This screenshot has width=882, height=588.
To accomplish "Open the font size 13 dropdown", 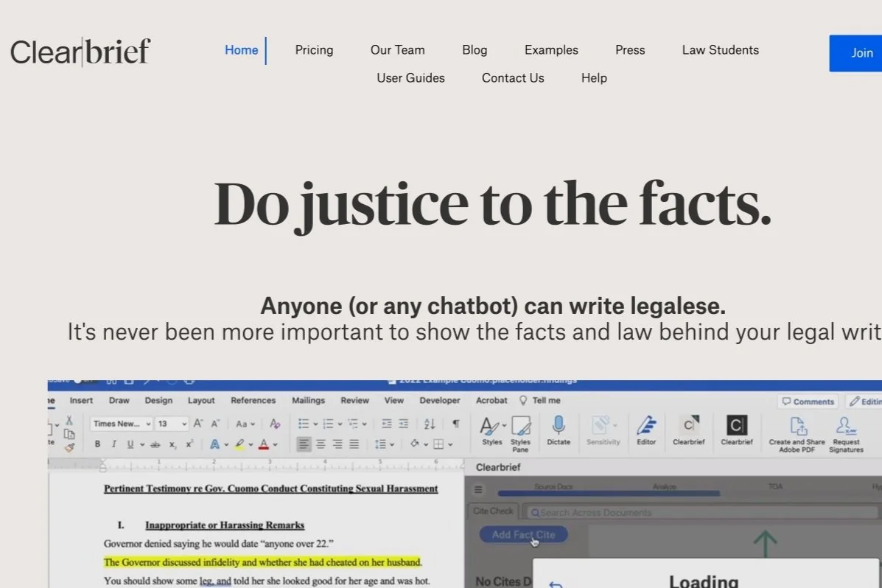I will point(172,424).
